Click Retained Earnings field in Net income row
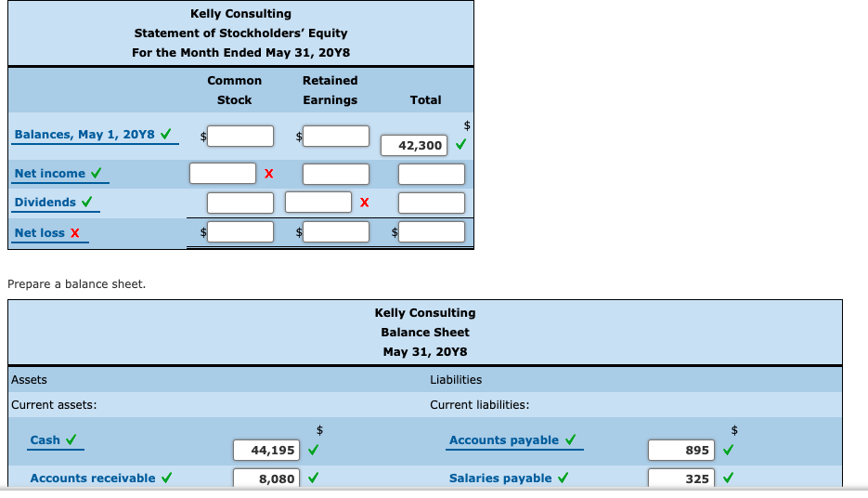Screen dimensions: 868x498 click(x=336, y=174)
